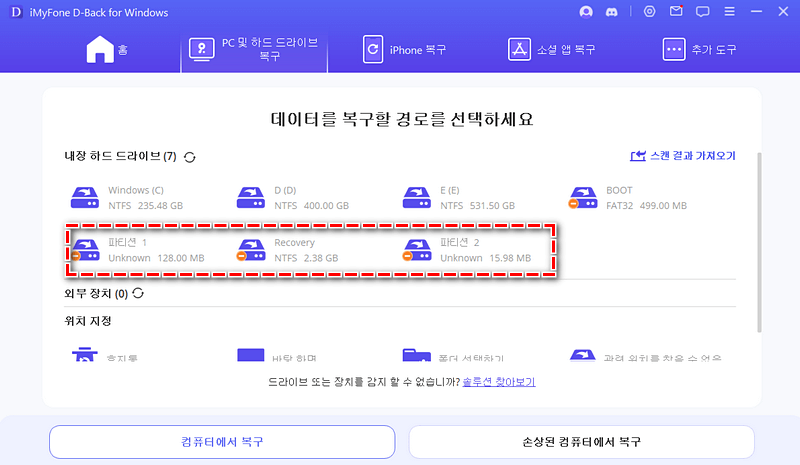Select the 파티션 2 drive icon

tap(417, 250)
